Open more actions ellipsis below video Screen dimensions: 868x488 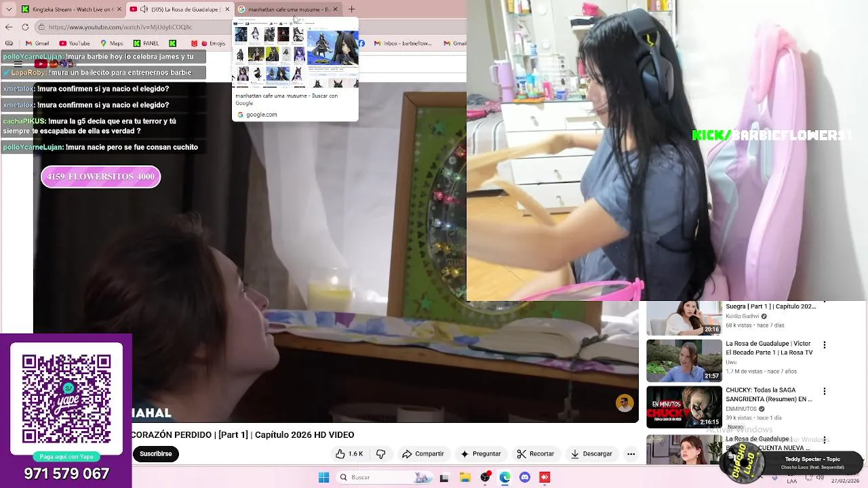tap(631, 454)
